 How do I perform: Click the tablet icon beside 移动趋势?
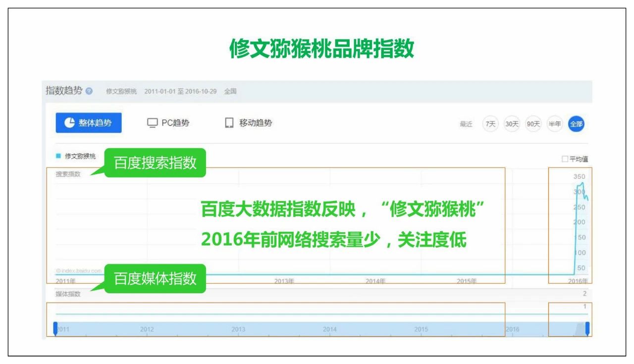(229, 123)
